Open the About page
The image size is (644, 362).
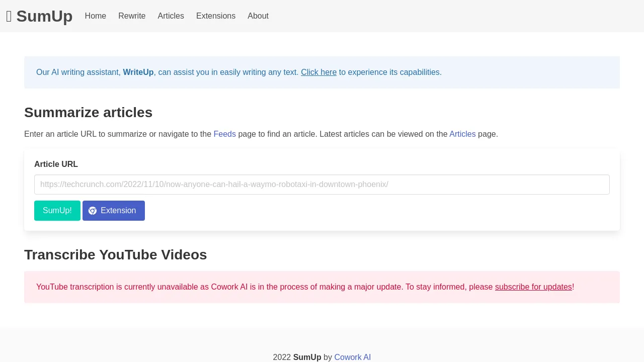tap(258, 16)
